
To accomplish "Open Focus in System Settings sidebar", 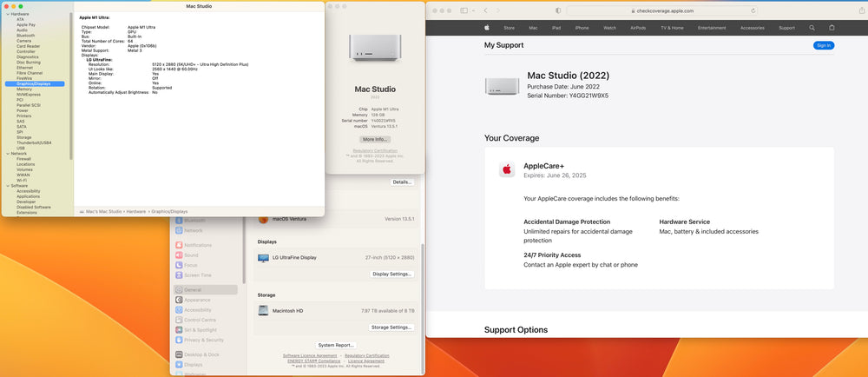I will [187, 265].
